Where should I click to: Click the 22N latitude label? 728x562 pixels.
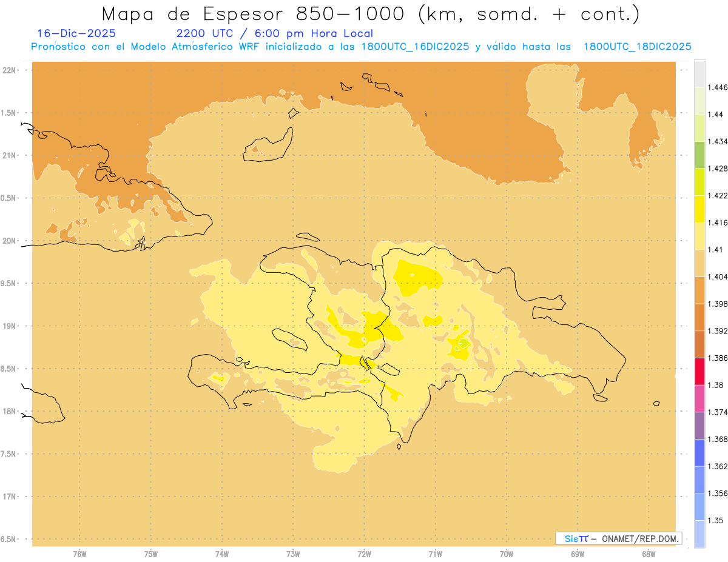pyautogui.click(x=8, y=70)
